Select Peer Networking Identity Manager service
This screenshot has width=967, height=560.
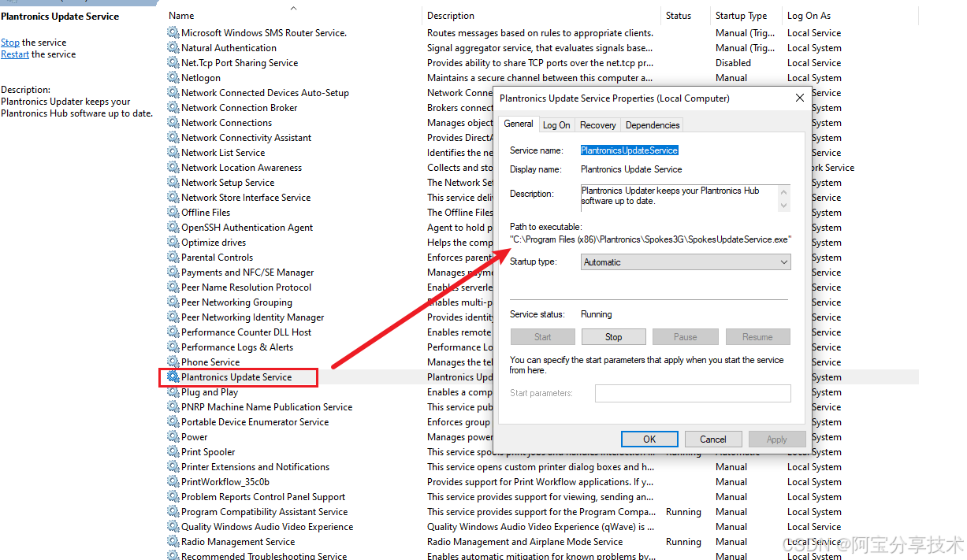point(252,317)
